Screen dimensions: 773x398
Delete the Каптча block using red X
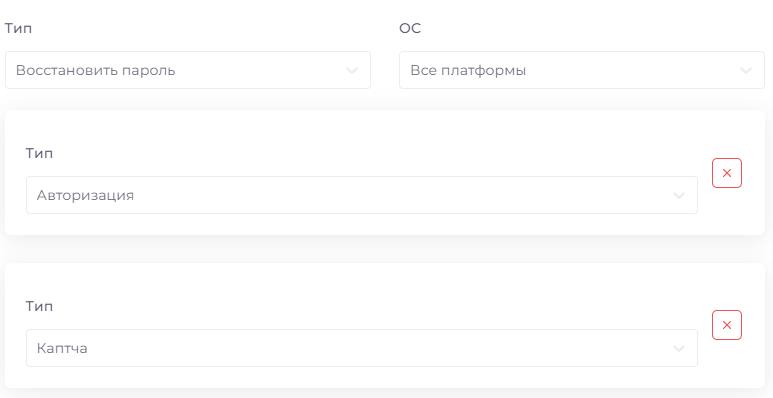727,325
